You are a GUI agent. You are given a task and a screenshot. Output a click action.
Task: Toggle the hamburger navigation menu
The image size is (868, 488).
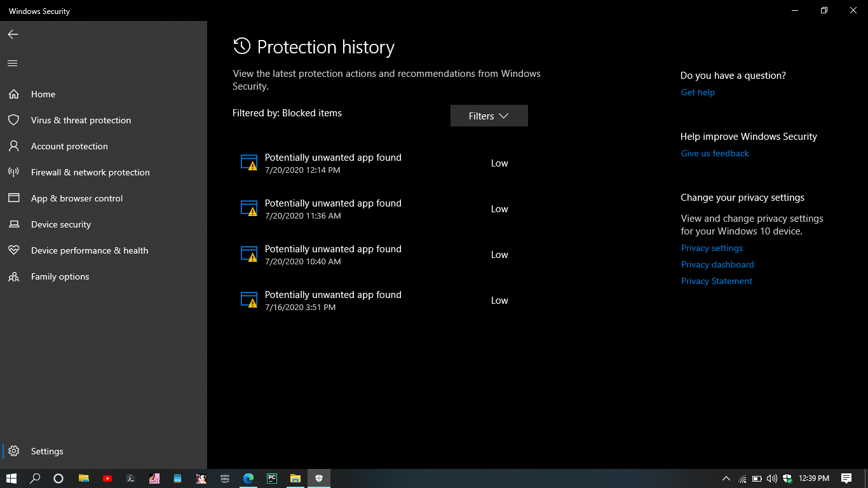click(12, 63)
